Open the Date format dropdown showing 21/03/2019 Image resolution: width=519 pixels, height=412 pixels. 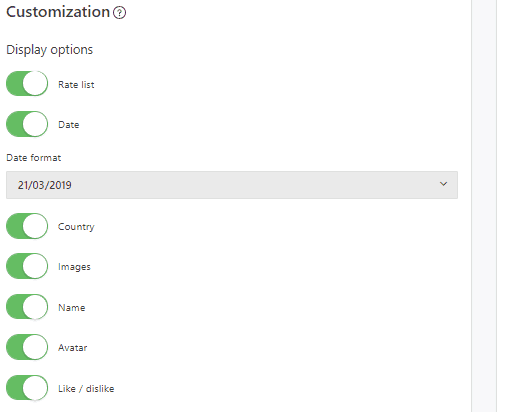click(232, 185)
